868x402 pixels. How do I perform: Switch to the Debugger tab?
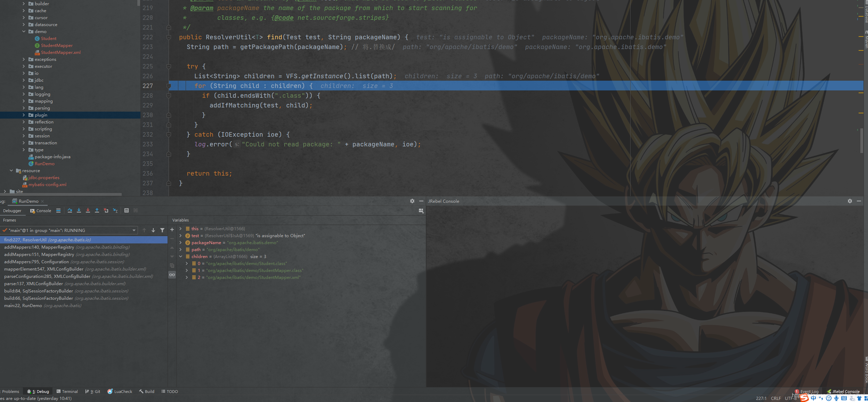point(12,211)
